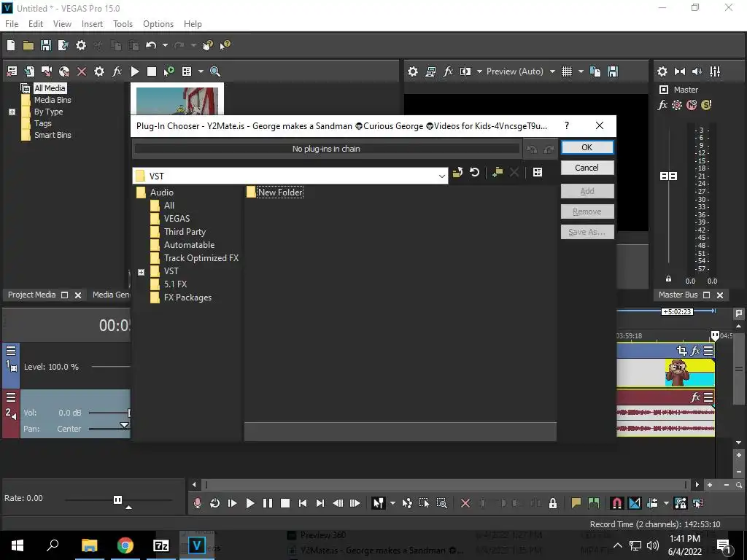Create new folder in Plug-In Chooser
The image size is (747, 560).
tap(498, 172)
